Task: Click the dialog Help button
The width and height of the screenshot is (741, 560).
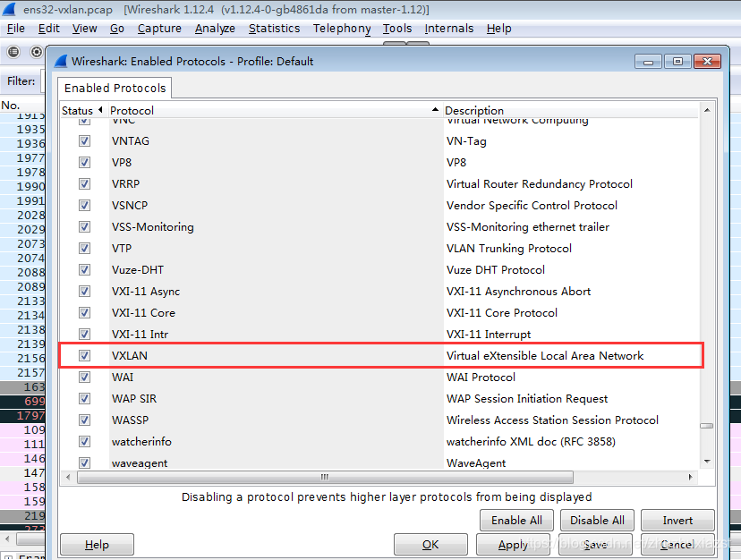Action: (x=97, y=545)
